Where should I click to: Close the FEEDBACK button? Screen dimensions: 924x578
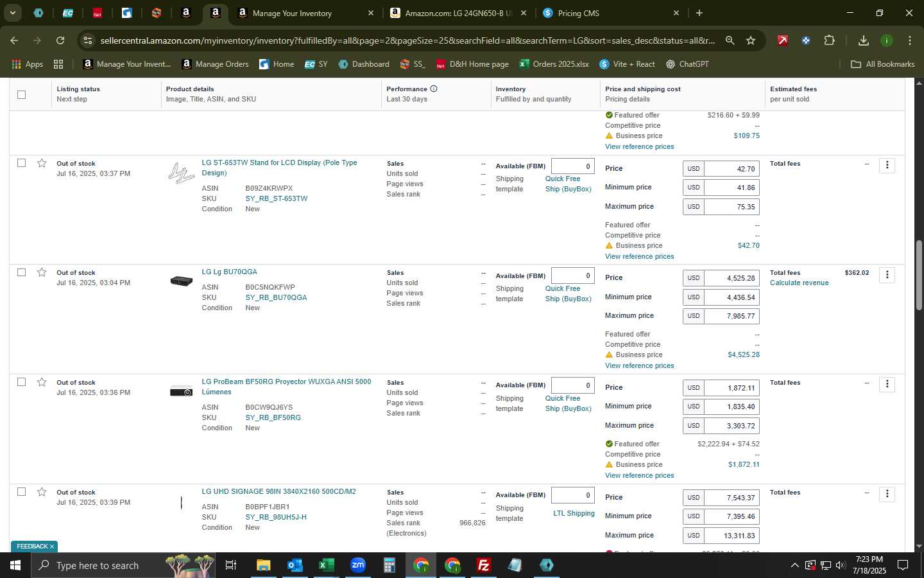click(x=52, y=547)
